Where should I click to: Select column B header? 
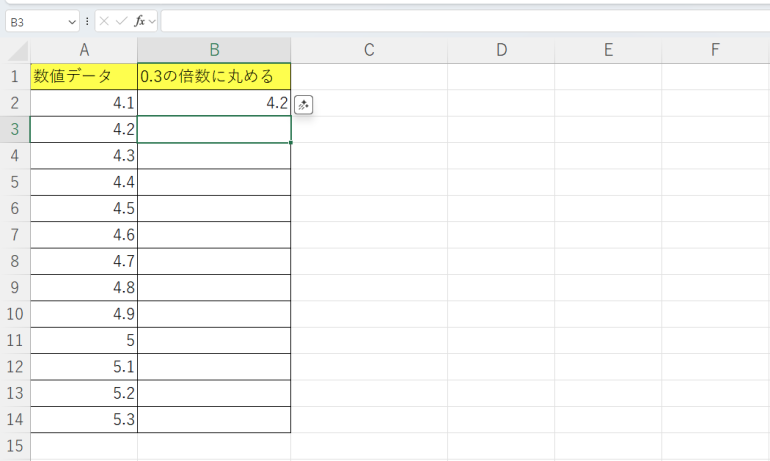(x=214, y=50)
